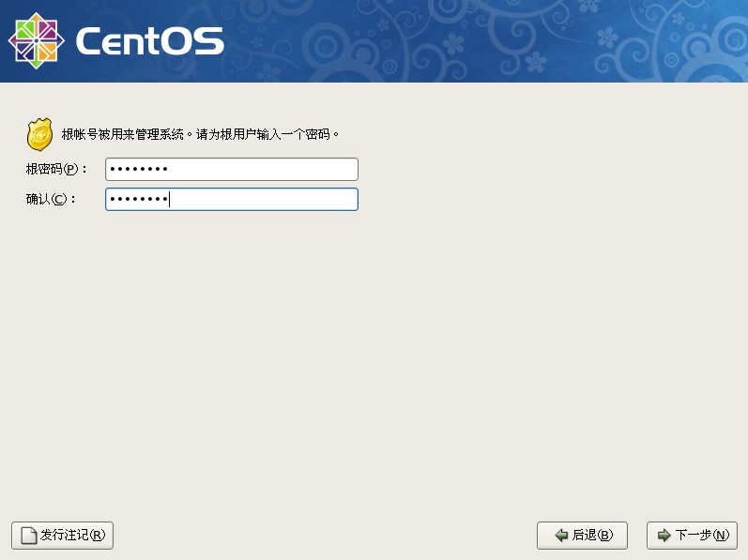748x560 pixels.
Task: Open 发行注记(R) release notes
Action: pos(62,536)
